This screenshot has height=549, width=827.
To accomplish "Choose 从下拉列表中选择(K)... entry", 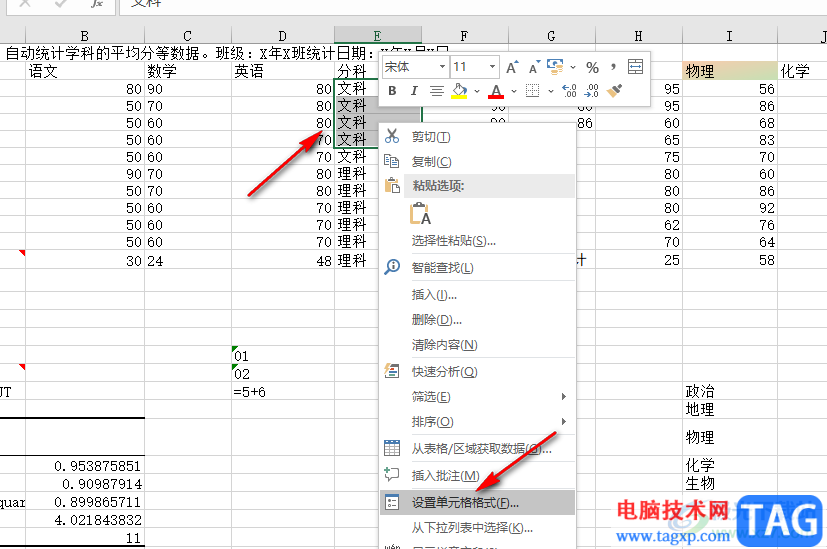I will point(477,527).
